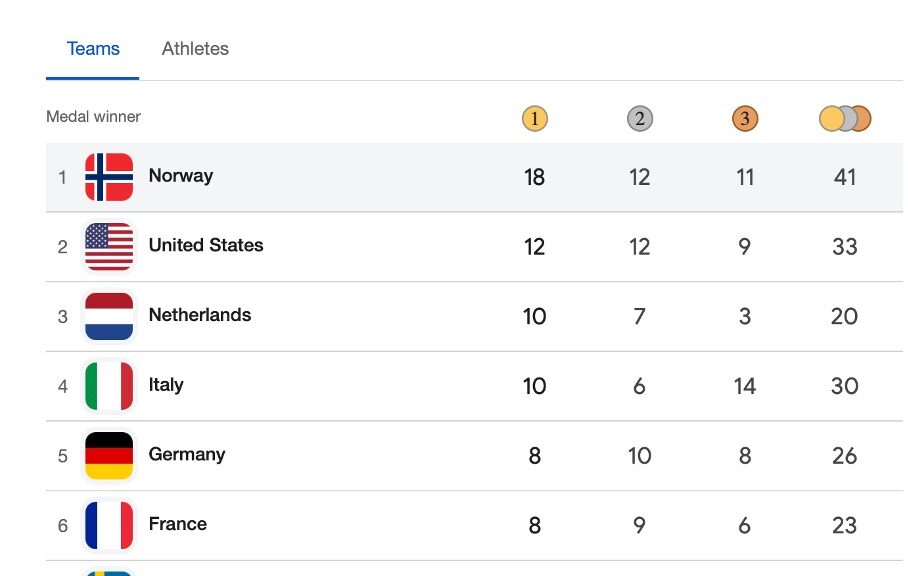Click the Italy flag icon

pyautogui.click(x=109, y=386)
